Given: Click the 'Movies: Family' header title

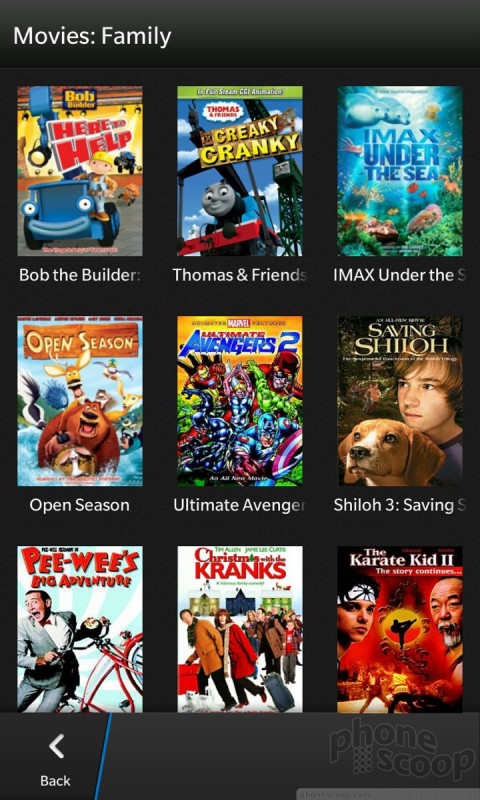Looking at the screenshot, I should coord(92,36).
